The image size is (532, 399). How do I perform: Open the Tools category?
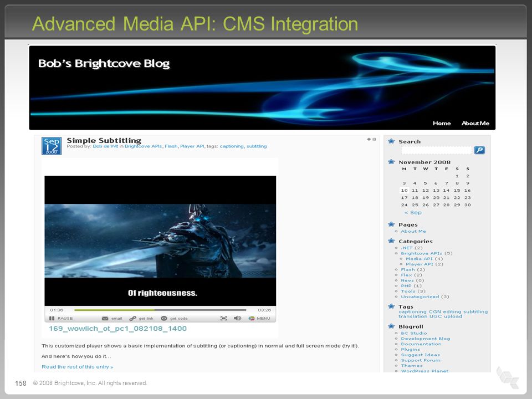click(408, 291)
